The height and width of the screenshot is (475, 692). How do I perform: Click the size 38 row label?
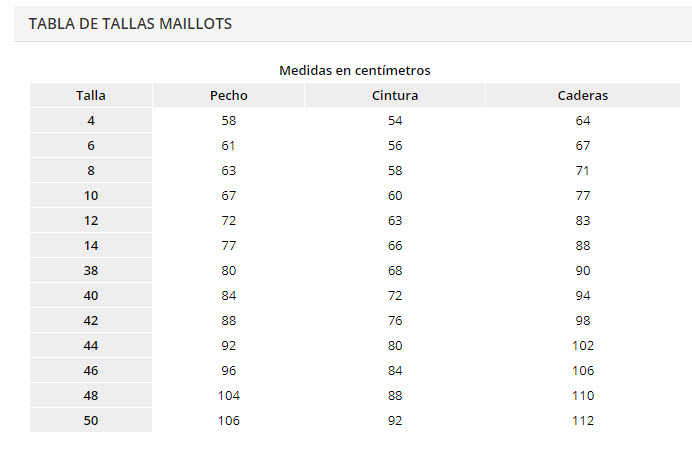[91, 270]
